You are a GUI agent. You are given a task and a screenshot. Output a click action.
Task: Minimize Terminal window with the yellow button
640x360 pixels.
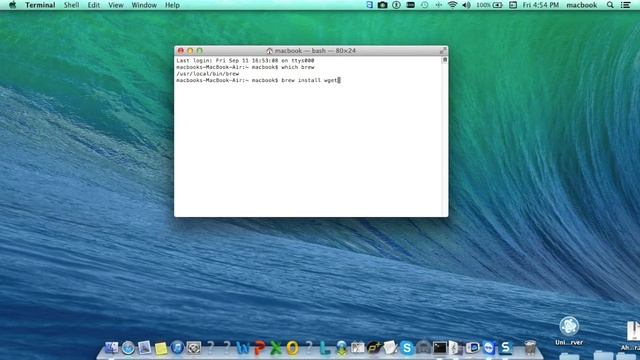(x=190, y=51)
